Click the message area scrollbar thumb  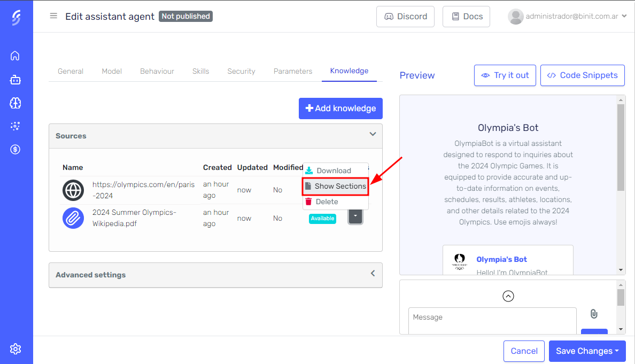621,298
